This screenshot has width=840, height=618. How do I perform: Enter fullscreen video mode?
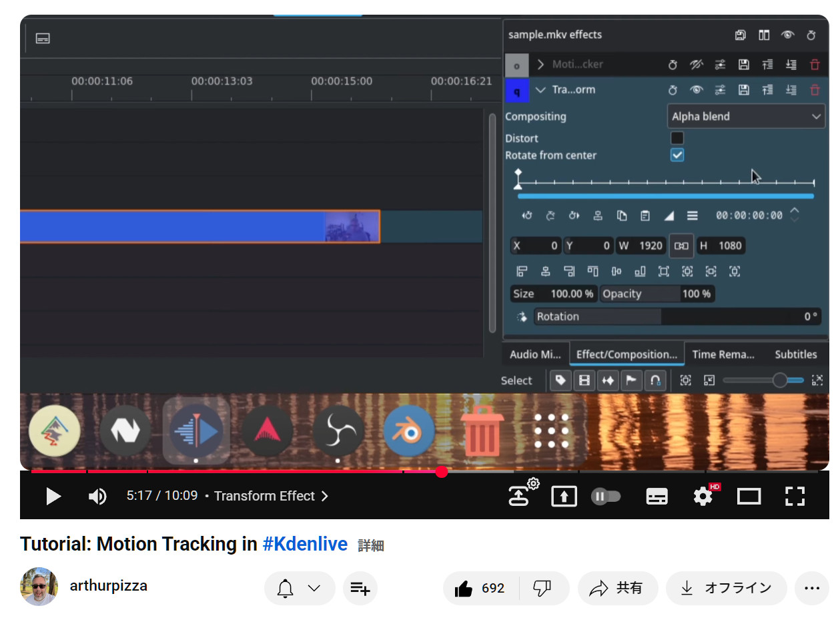point(795,497)
